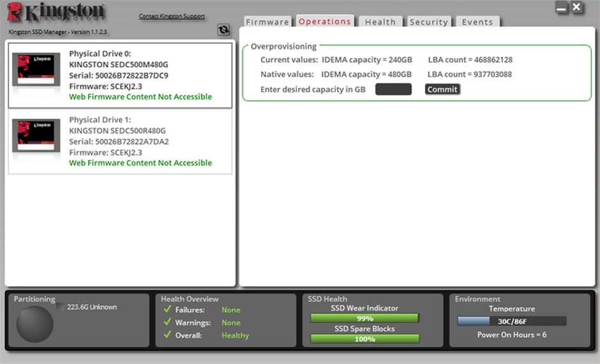The width and height of the screenshot is (600, 364).
Task: Click the refresh drive list icon
Action: pyautogui.click(x=223, y=29)
